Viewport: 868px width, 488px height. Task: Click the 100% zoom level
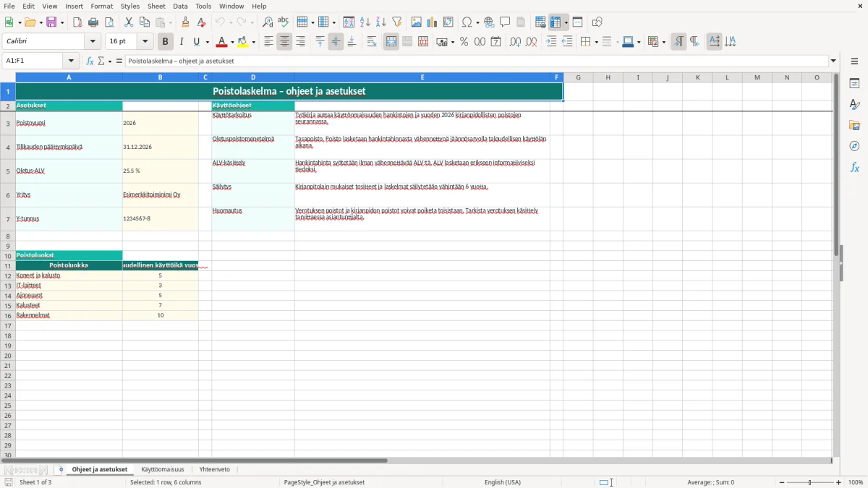(856, 482)
